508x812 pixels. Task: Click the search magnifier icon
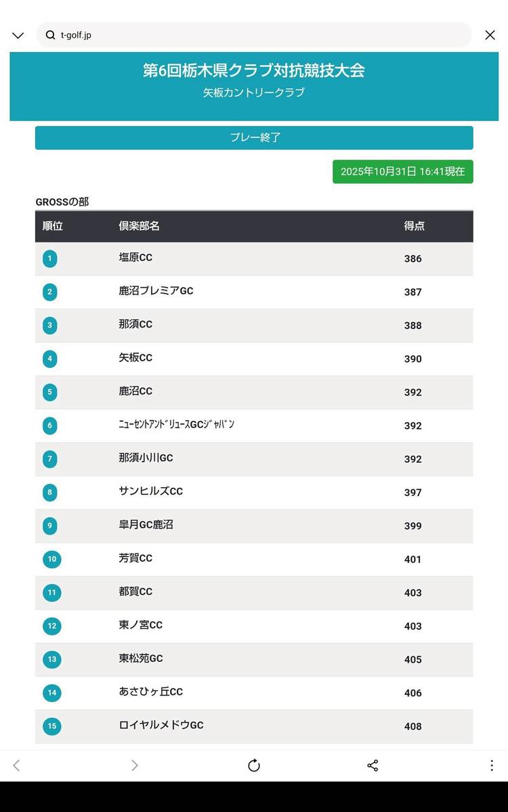[x=50, y=35]
